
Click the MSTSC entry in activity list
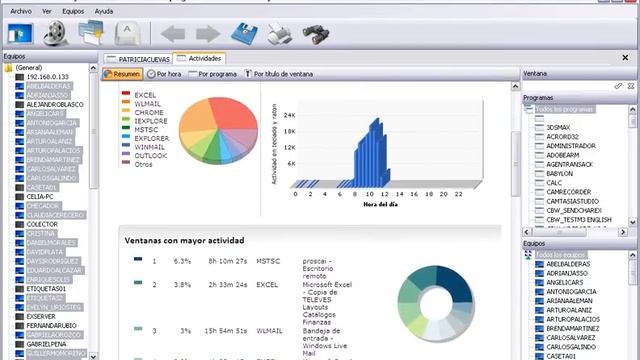(268, 261)
